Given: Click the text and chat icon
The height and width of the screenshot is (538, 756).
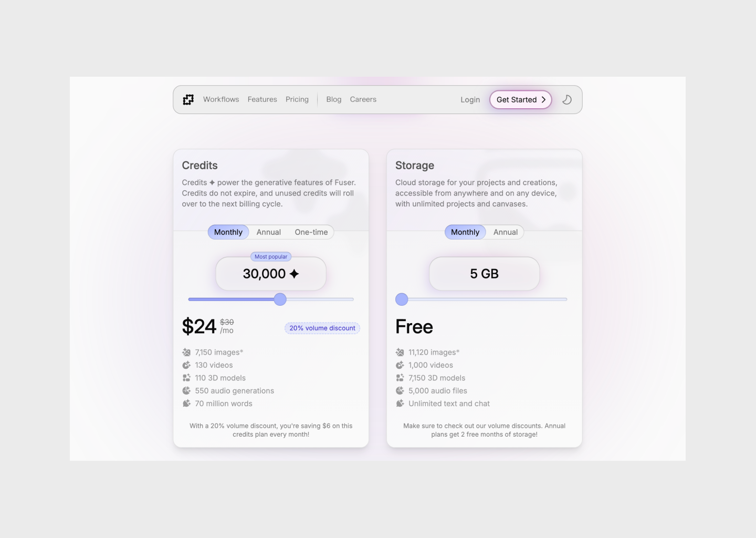Looking at the screenshot, I should click(400, 403).
